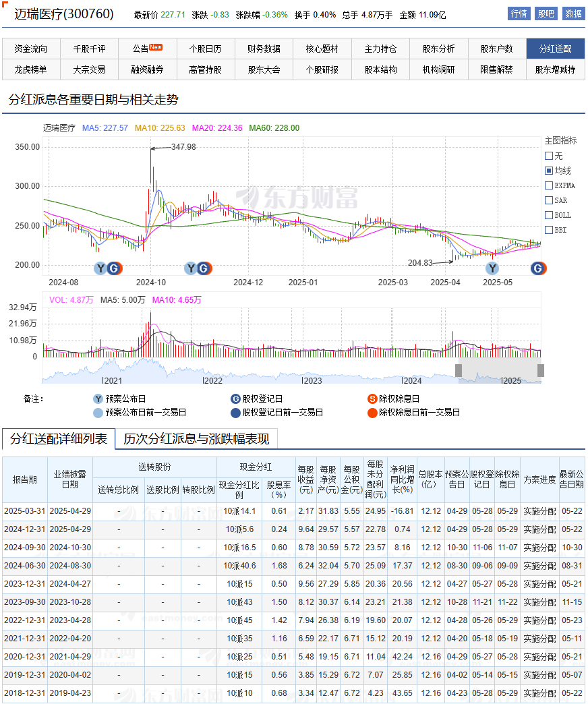Viewport: 588px width, 704px height.
Task: Grab the right handle of range slider
Action: click(x=541, y=370)
